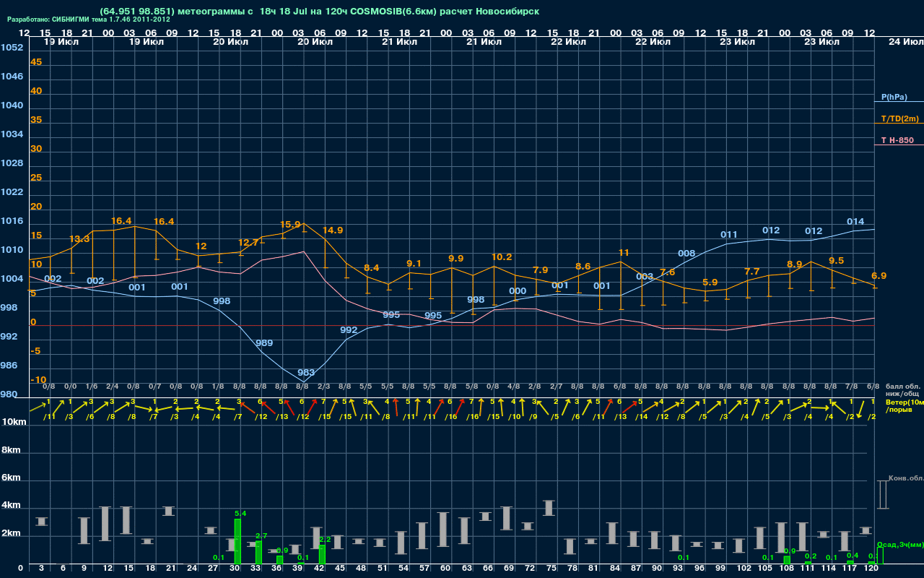
Task: Click the 1052 pressure axis label
Action: click(12, 48)
